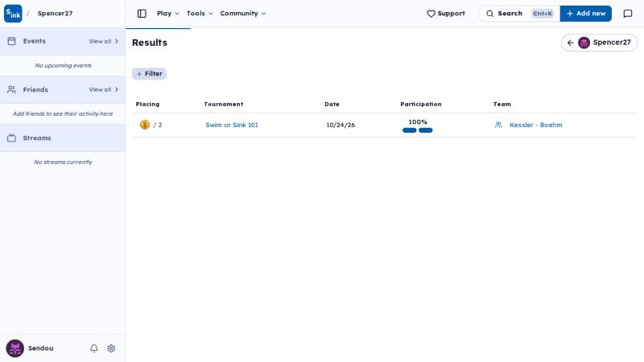Click the search magnifier icon
This screenshot has height=362, width=644.
pyautogui.click(x=489, y=14)
